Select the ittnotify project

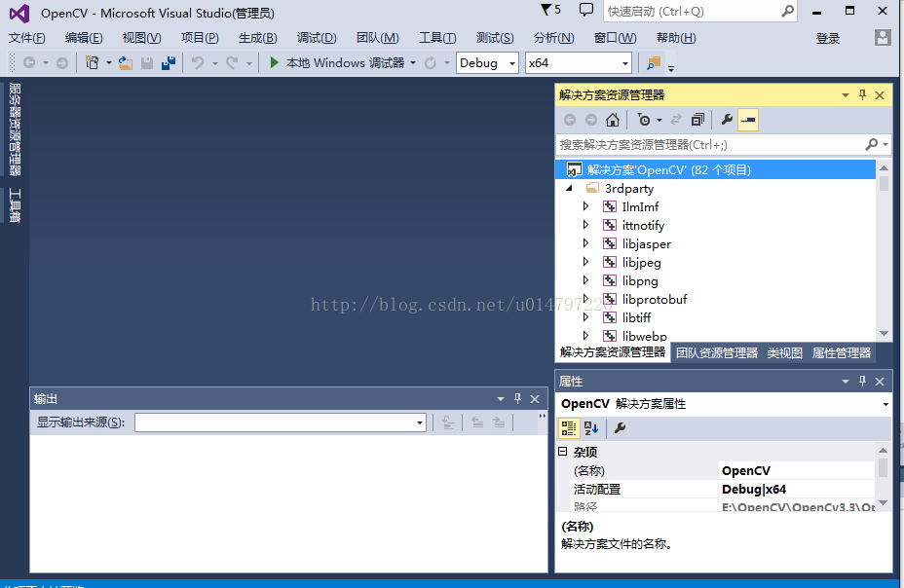[643, 225]
